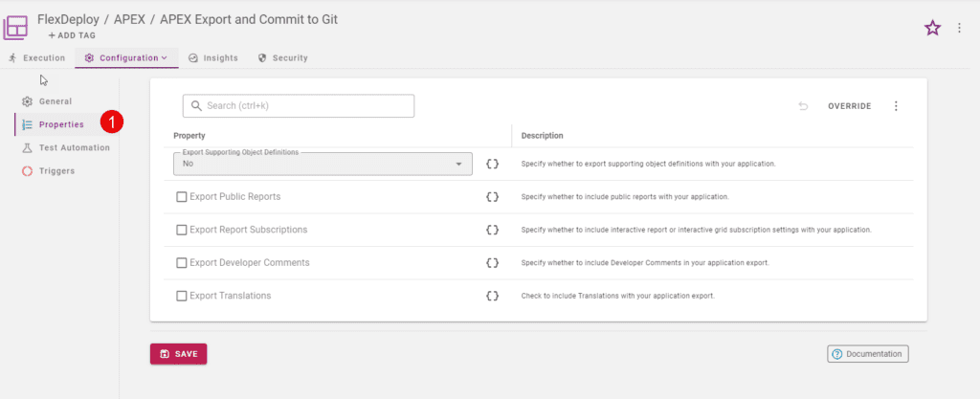Open the properties panel three-dot menu

pos(896,106)
